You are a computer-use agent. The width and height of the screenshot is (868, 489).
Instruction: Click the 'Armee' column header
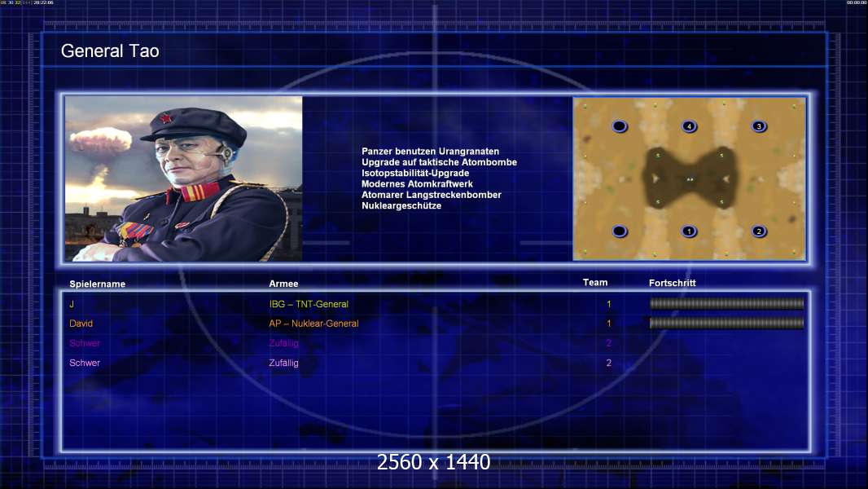pyautogui.click(x=283, y=284)
